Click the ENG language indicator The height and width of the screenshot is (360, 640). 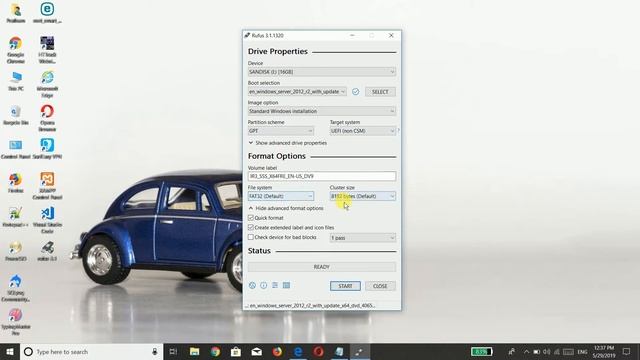582,351
